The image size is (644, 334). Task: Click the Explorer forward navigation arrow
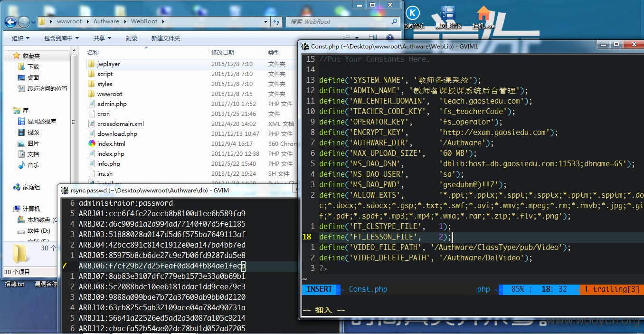[24, 21]
